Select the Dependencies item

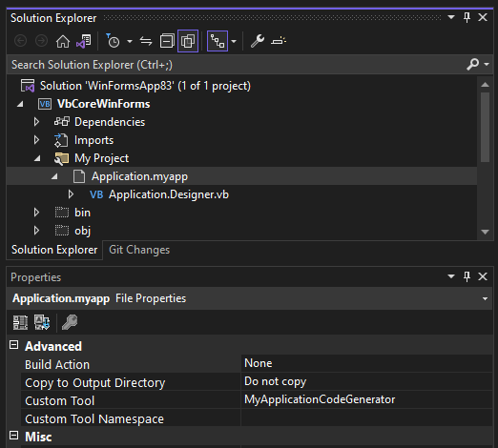coord(110,122)
